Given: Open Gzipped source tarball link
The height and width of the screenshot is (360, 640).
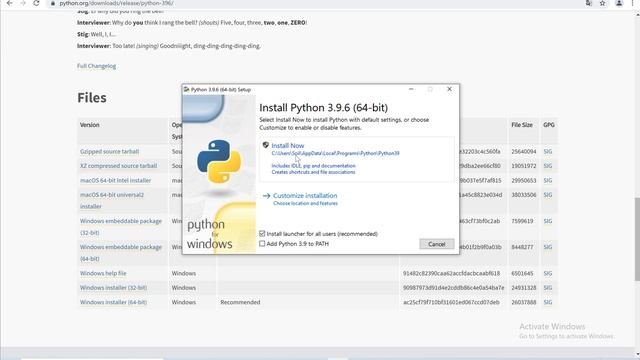Looking at the screenshot, I should (109, 151).
